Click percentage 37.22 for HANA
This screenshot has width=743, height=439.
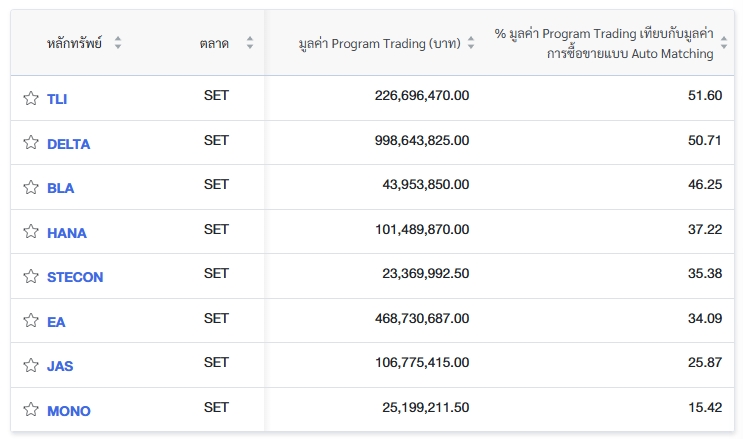[x=705, y=229]
